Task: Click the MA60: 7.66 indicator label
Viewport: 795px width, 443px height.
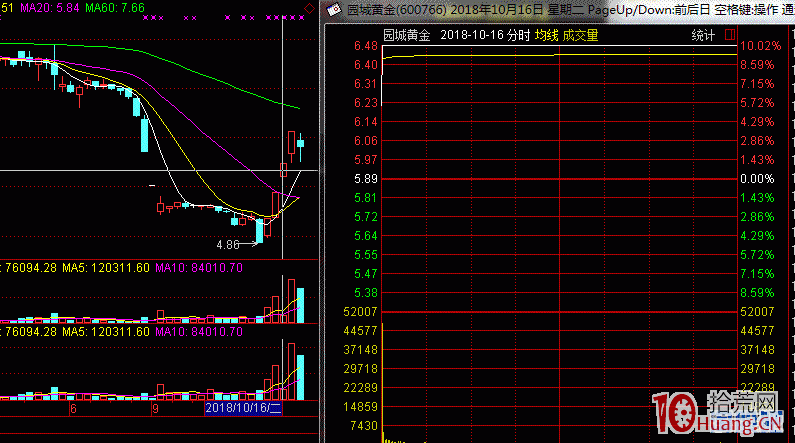Action: 115,8
